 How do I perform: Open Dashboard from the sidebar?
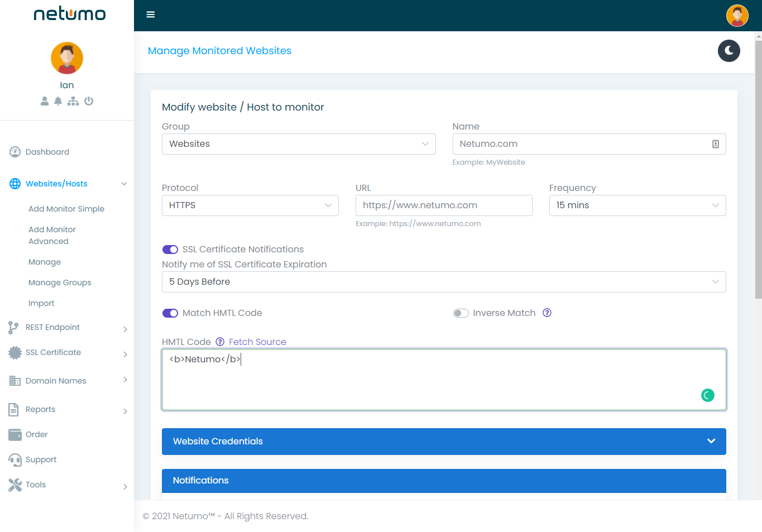[47, 152]
